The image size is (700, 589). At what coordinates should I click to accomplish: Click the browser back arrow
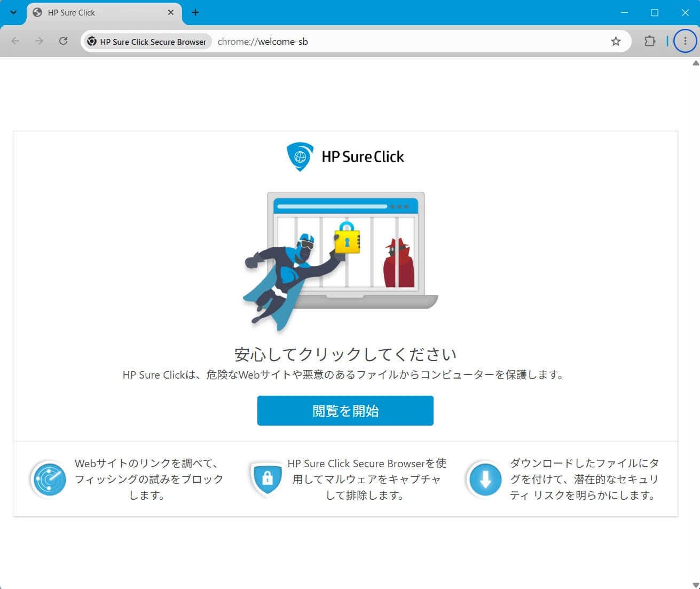pyautogui.click(x=15, y=41)
